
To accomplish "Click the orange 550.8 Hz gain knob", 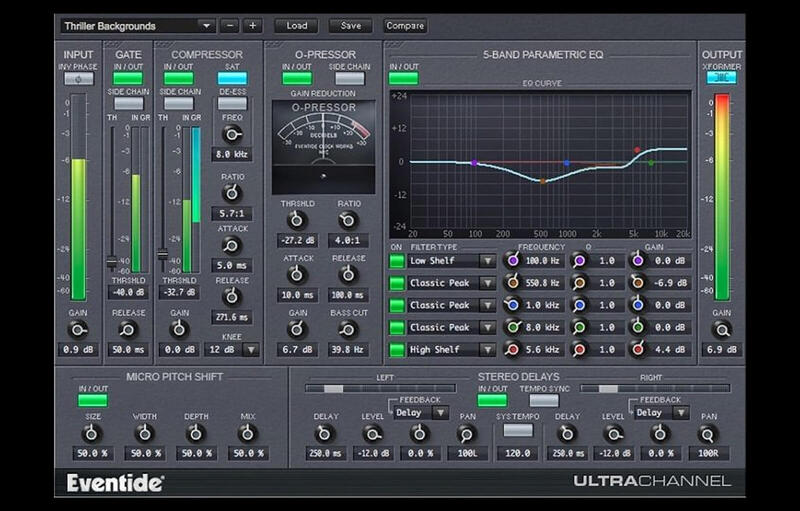I will 637,283.
